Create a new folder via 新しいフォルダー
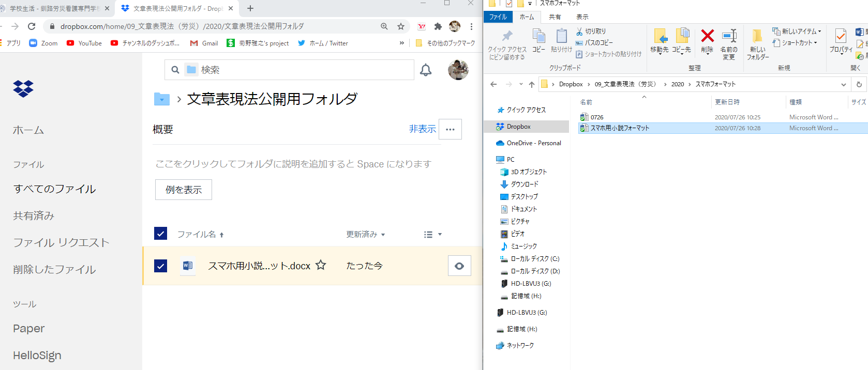868x370 pixels. point(758,44)
